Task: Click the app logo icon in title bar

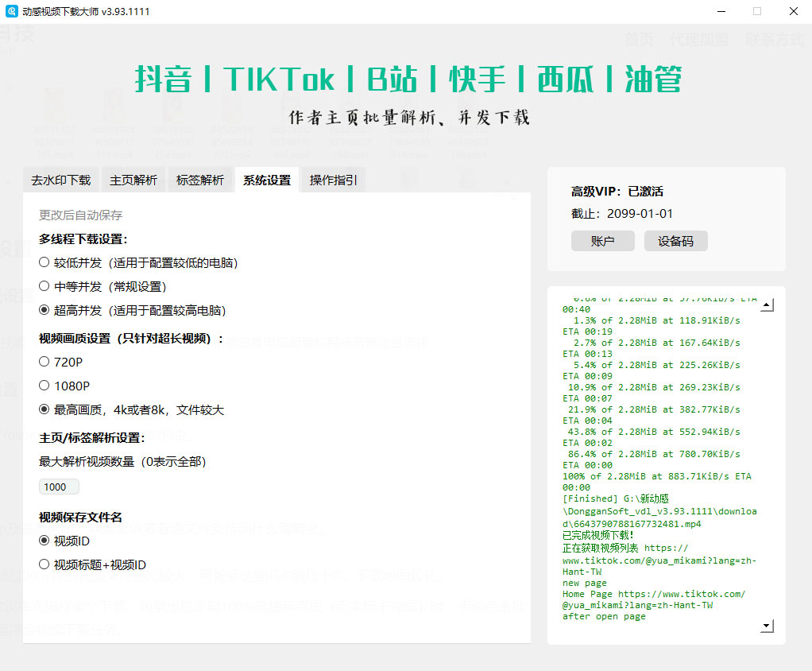Action: pos(11,11)
